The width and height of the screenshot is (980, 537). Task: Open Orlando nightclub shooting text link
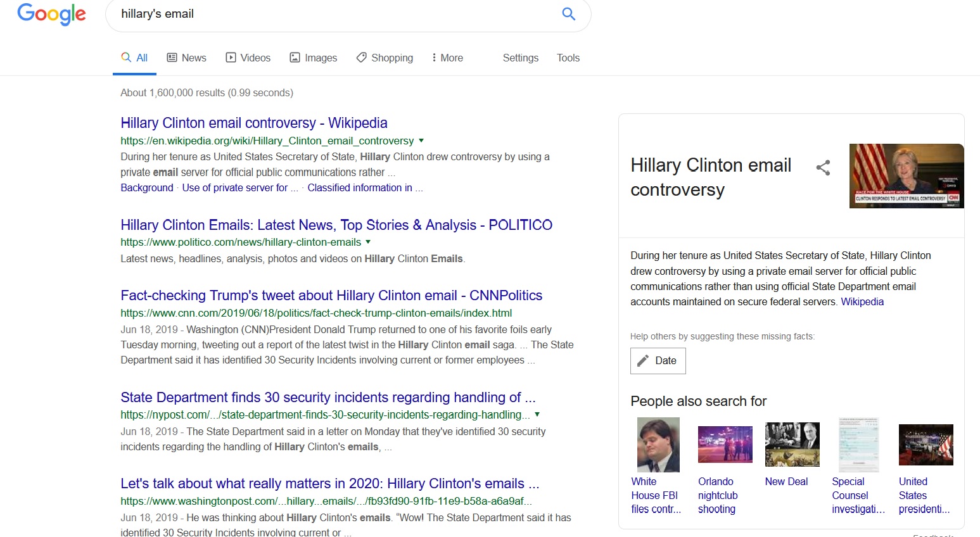718,495
